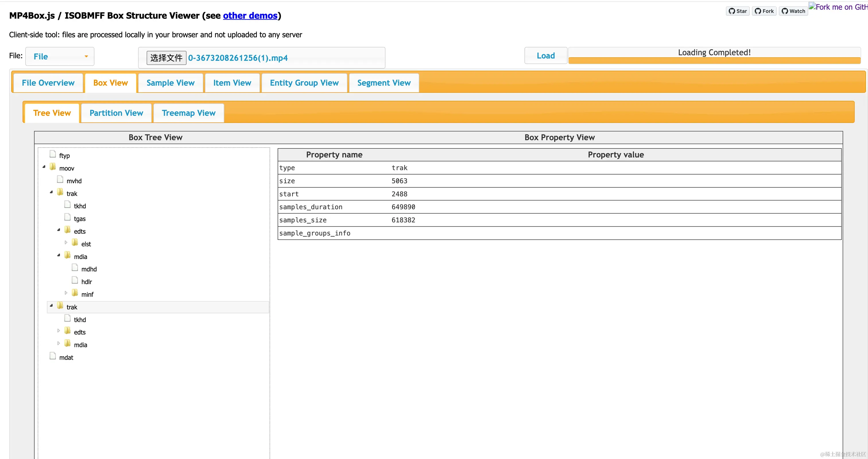Click the tgas file icon
This screenshot has width=868, height=459.
(68, 217)
